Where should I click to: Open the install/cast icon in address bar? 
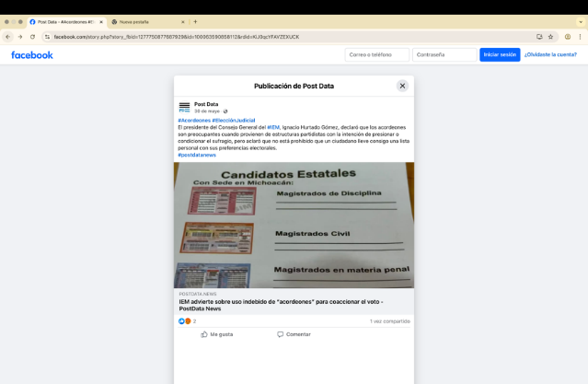tap(539, 37)
